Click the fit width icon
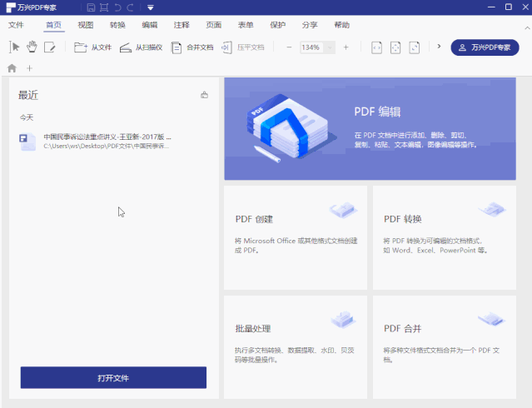This screenshot has width=532, height=408. click(376, 47)
